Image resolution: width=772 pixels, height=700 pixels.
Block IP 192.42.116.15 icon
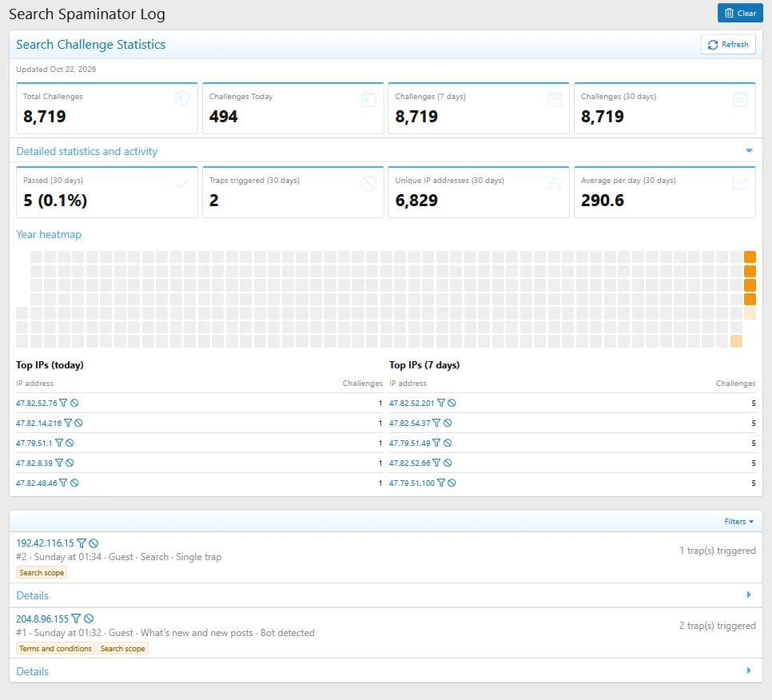tap(94, 543)
